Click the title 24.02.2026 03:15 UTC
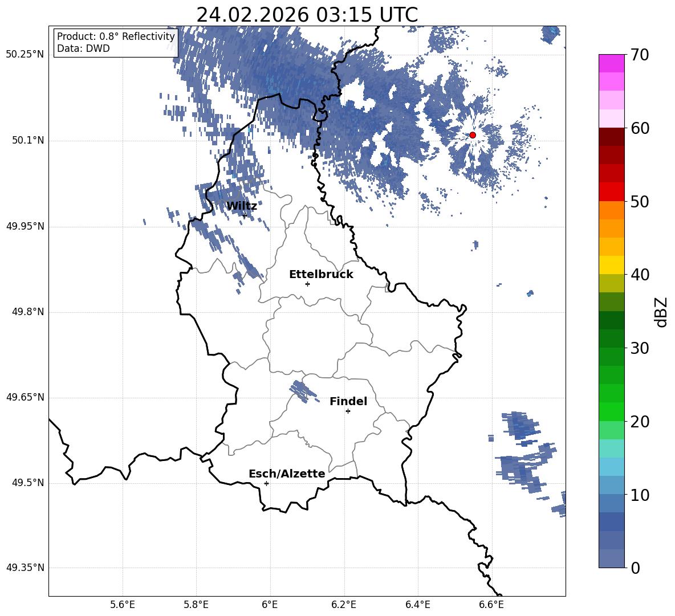Screen dimensions: 675x616 click(x=307, y=15)
